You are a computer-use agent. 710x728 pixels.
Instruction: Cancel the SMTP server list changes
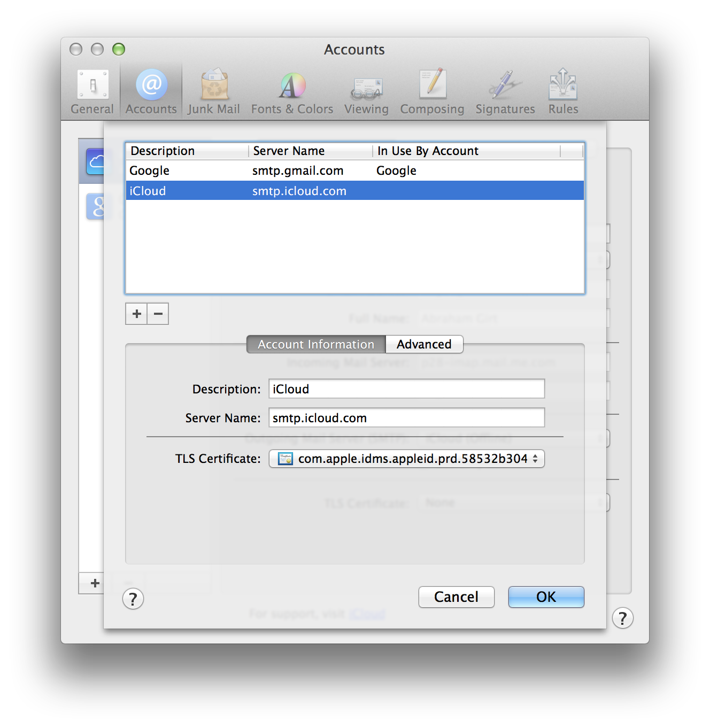pyautogui.click(x=457, y=597)
